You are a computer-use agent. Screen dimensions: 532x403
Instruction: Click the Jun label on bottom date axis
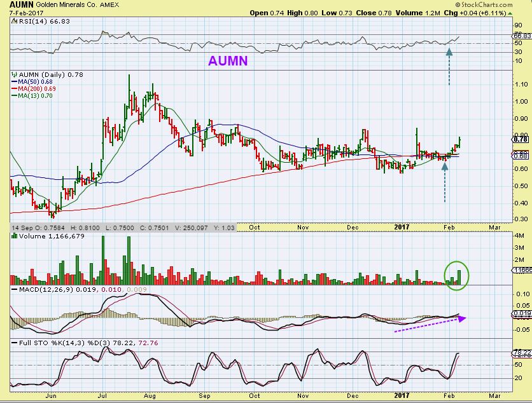(50, 395)
